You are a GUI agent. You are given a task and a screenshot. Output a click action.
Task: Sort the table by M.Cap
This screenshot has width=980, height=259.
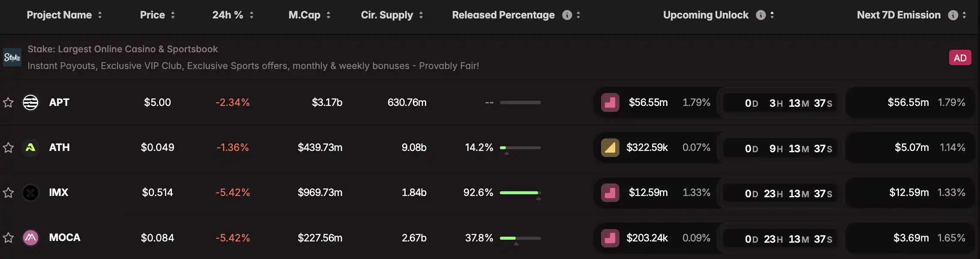pos(309,15)
